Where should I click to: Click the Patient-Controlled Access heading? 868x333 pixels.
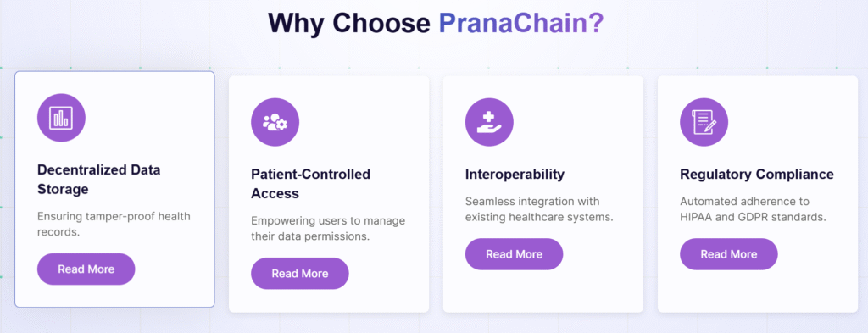click(310, 184)
